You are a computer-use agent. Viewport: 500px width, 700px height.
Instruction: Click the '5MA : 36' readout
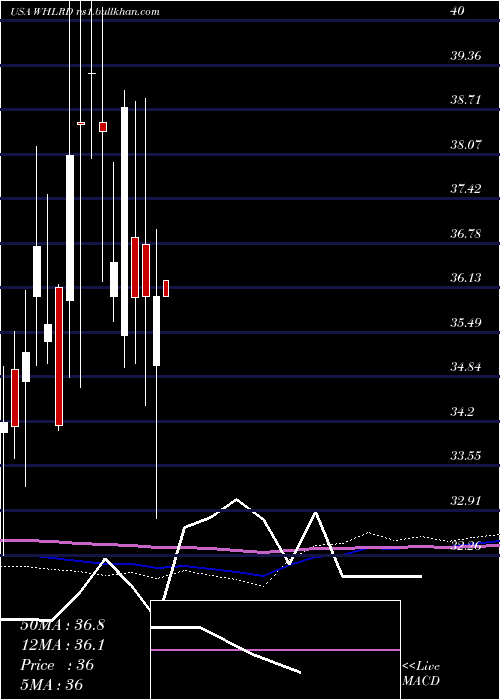coord(52,684)
